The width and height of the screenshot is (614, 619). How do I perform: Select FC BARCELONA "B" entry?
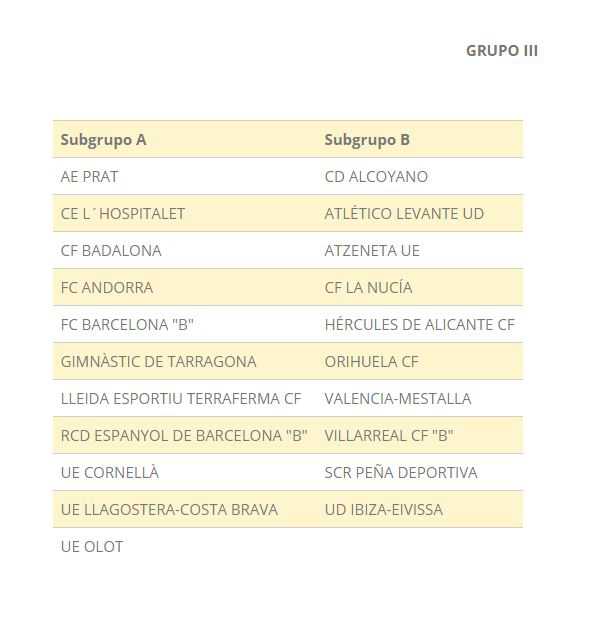coord(127,325)
